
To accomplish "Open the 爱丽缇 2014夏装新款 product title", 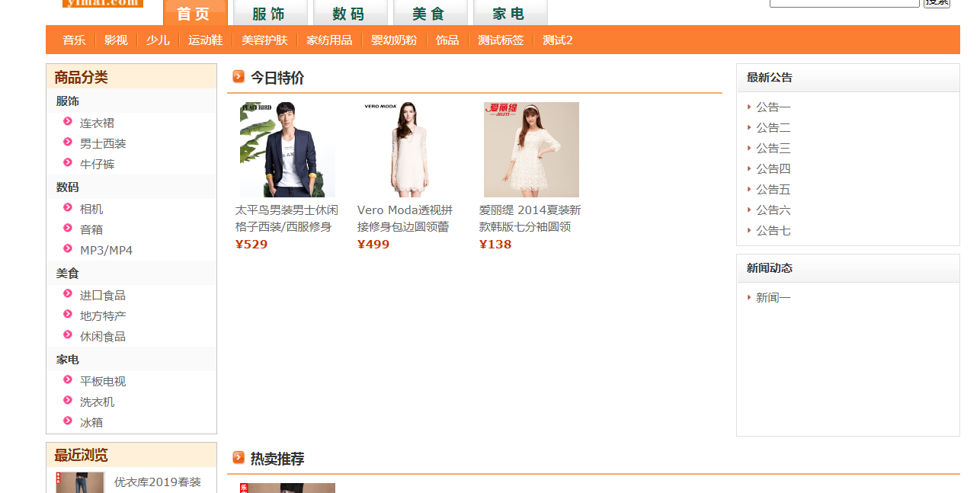I will click(530, 218).
